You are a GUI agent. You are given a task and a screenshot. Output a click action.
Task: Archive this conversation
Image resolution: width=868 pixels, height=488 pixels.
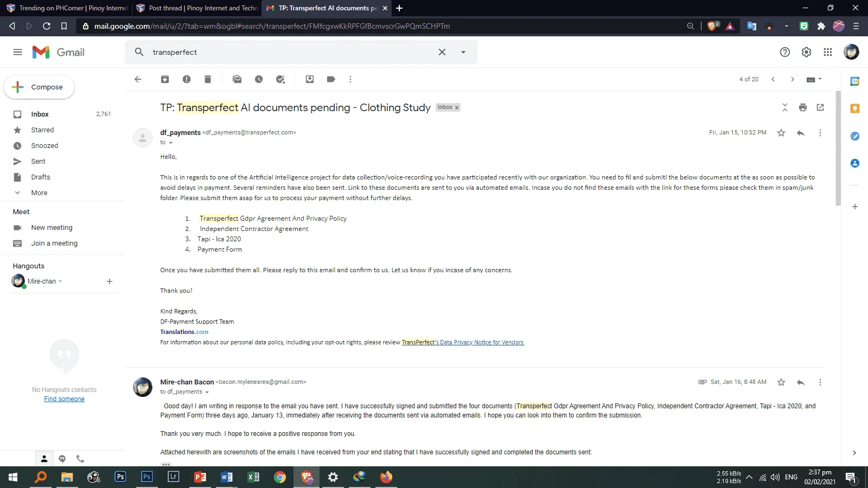pos(165,79)
